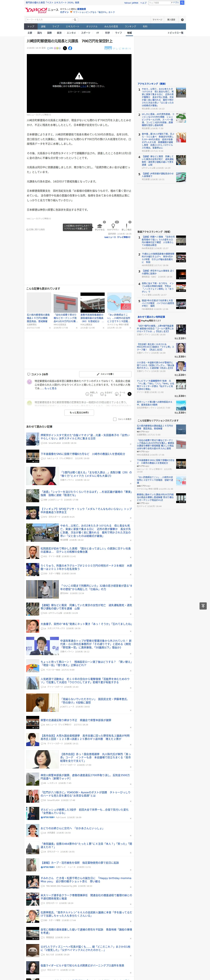This screenshot has width=210, height=980.
Task: Toggle the コメント非表示 checkbox
Action: coord(115,419)
